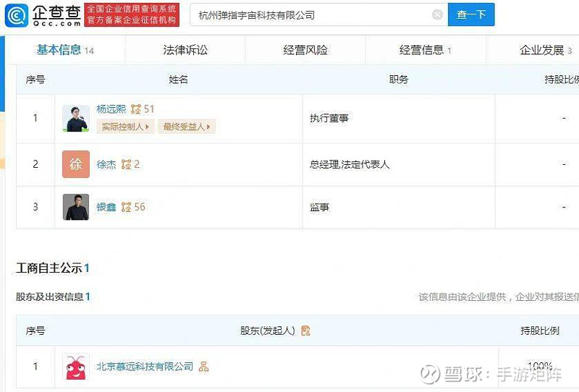Screen dimensions: 579x392
Task: Click the ant logo of 北京慕远科技有限公司
Action: click(x=76, y=367)
